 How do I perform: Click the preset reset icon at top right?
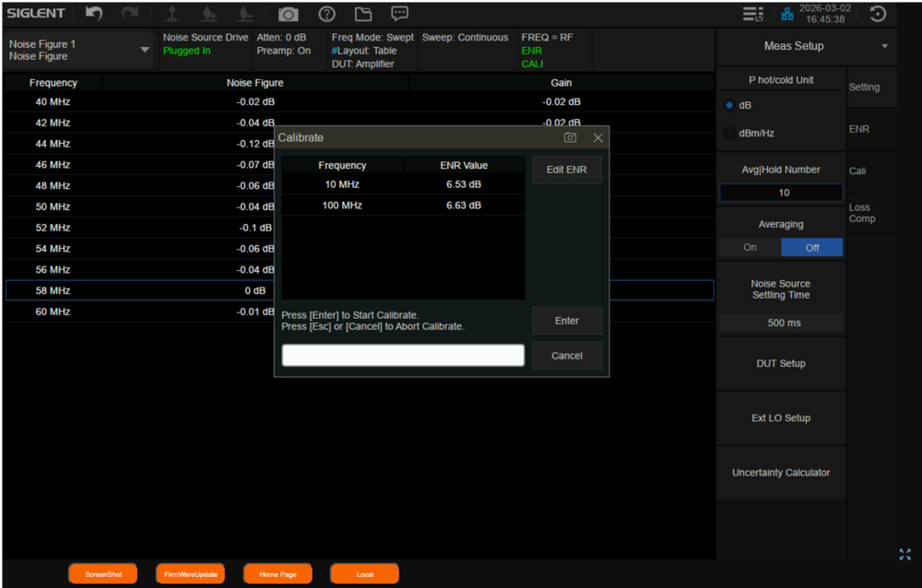tap(879, 14)
